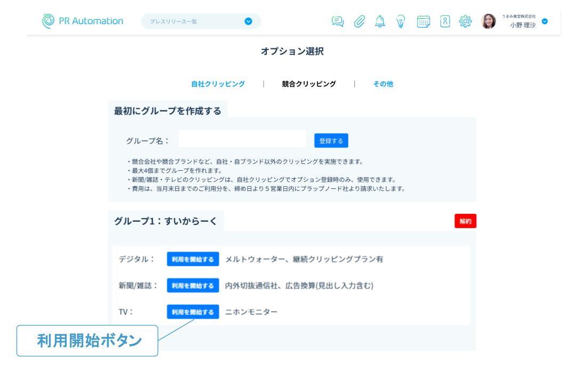This screenshot has height=383, width=588.
Task: Click the user profile avatar photo
Action: (x=489, y=21)
